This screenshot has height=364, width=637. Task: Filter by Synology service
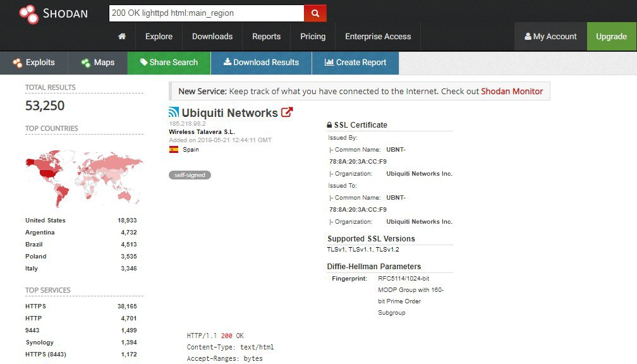[39, 343]
